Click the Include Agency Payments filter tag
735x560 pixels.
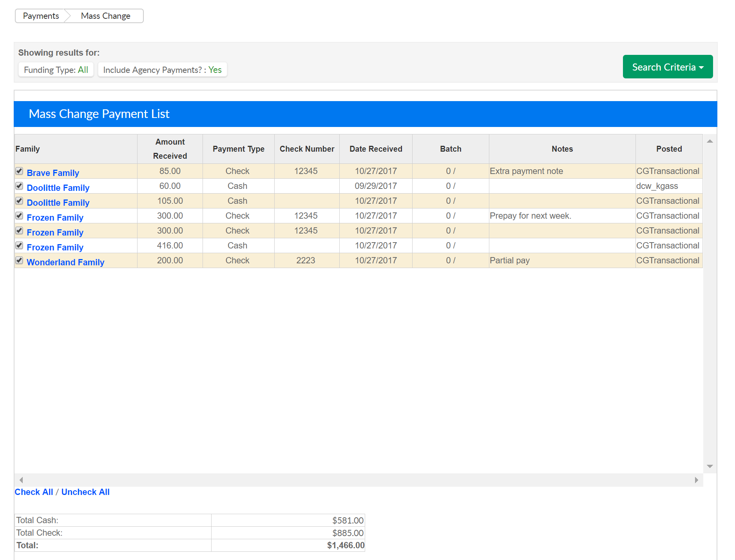pos(162,70)
